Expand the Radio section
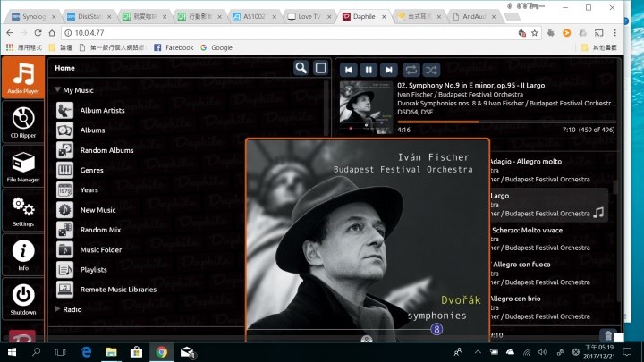The width and height of the screenshot is (644, 362). coord(57,309)
